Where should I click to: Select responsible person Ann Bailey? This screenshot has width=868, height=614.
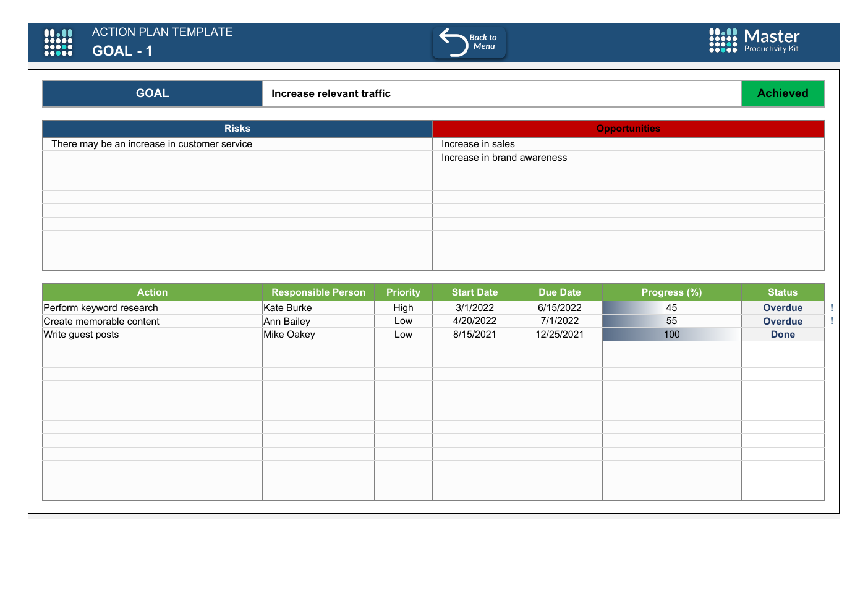point(318,321)
